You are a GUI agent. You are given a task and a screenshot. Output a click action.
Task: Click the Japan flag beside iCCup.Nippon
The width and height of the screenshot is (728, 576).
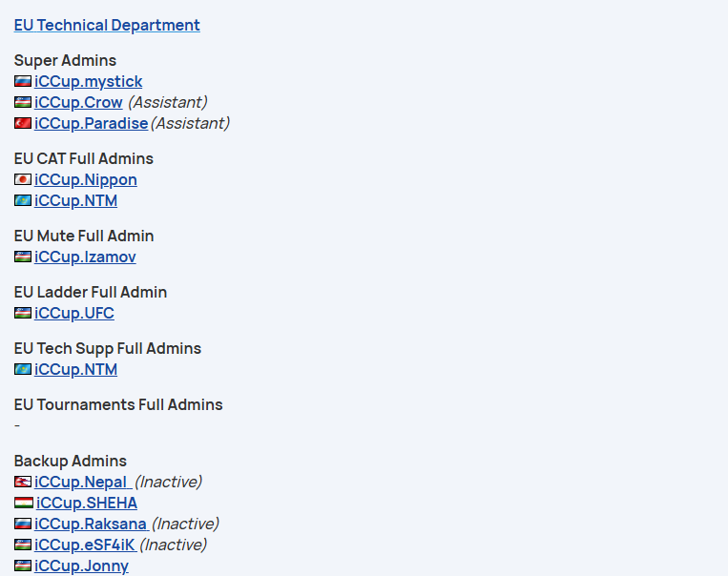(x=23, y=179)
